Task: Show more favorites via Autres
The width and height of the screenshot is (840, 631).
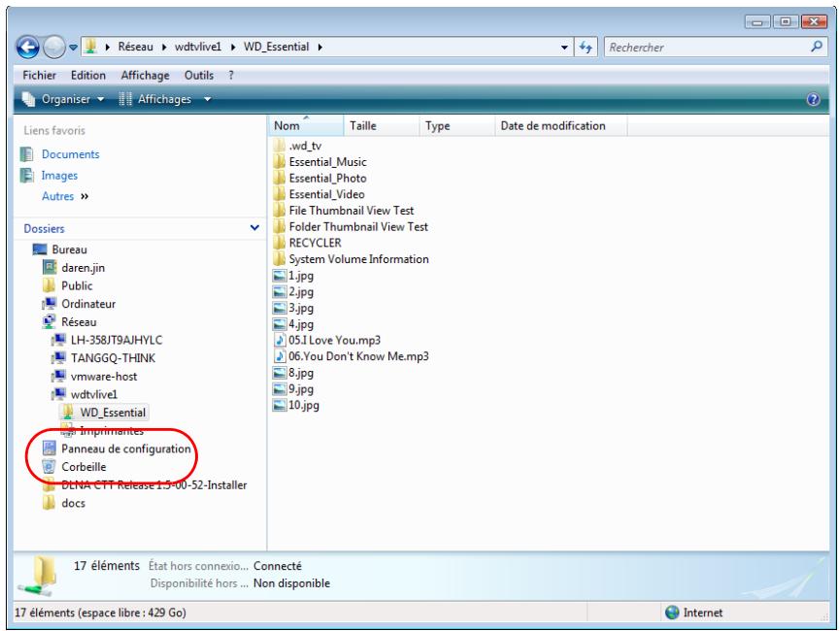Action: (65, 197)
